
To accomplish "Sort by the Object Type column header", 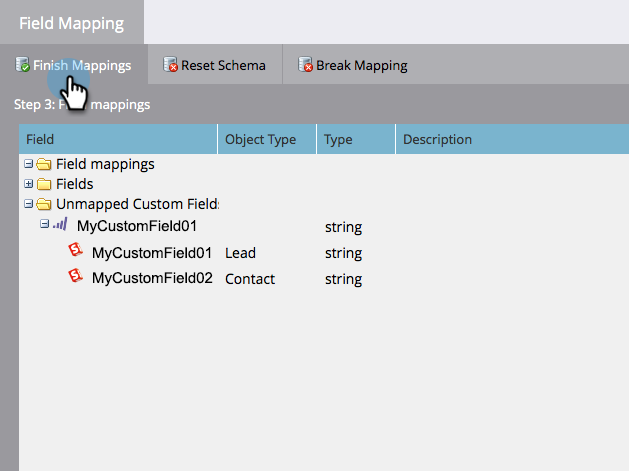I will pos(261,139).
